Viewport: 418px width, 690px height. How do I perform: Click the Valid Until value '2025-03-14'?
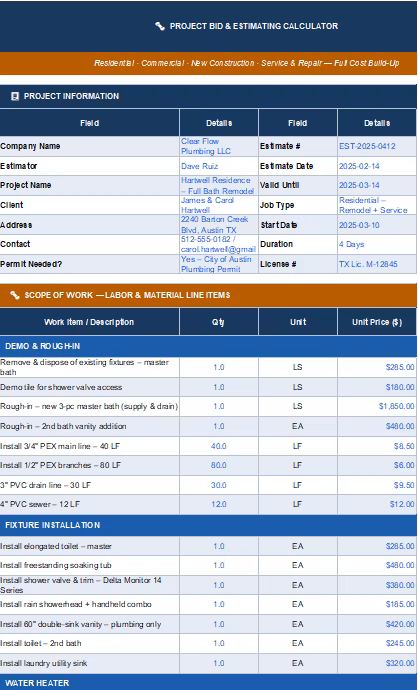[x=359, y=185]
